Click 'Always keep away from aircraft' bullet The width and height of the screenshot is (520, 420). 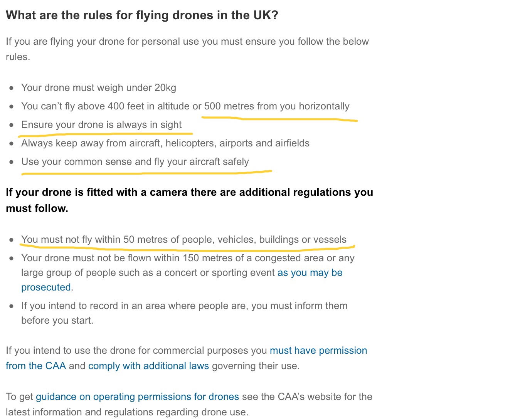(x=165, y=143)
